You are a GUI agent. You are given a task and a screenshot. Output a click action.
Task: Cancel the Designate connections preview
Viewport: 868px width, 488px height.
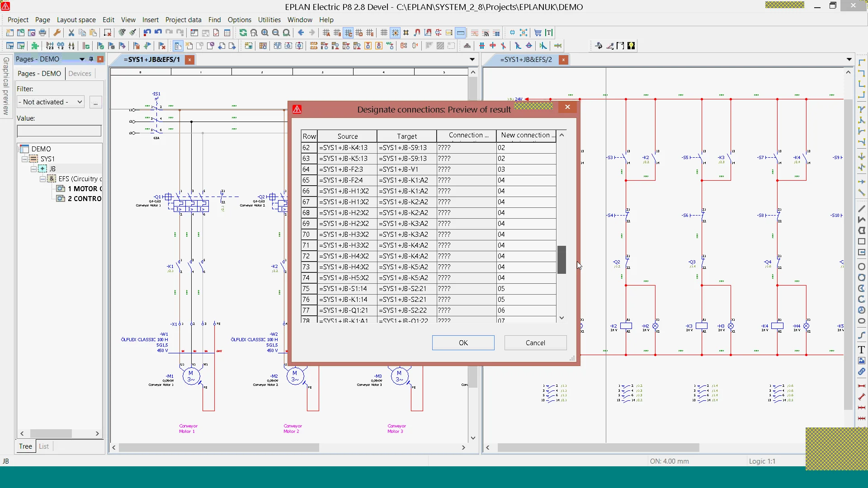coord(535,343)
